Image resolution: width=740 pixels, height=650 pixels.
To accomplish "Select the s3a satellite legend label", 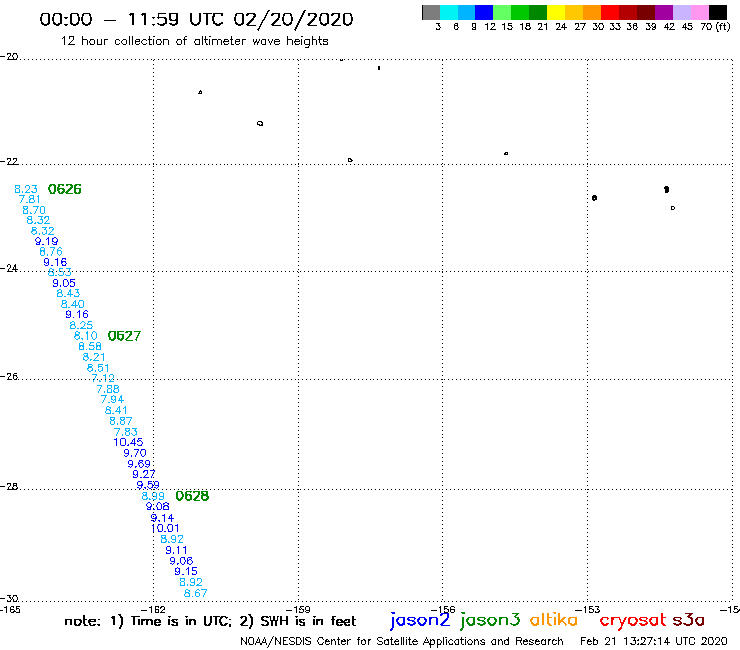I will coord(689,620).
